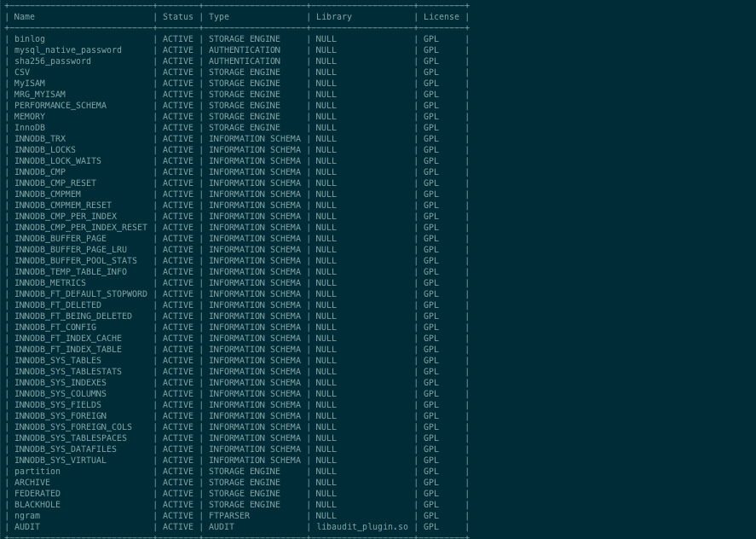Click the 'Type' column header
Image resolution: width=756 pixels, height=539 pixels.
tap(219, 17)
